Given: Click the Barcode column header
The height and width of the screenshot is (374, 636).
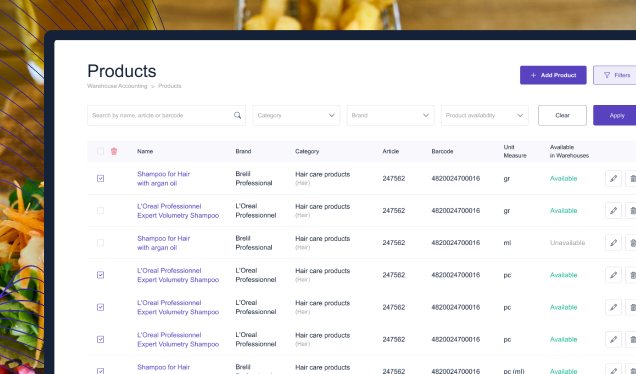Looking at the screenshot, I should 442,151.
